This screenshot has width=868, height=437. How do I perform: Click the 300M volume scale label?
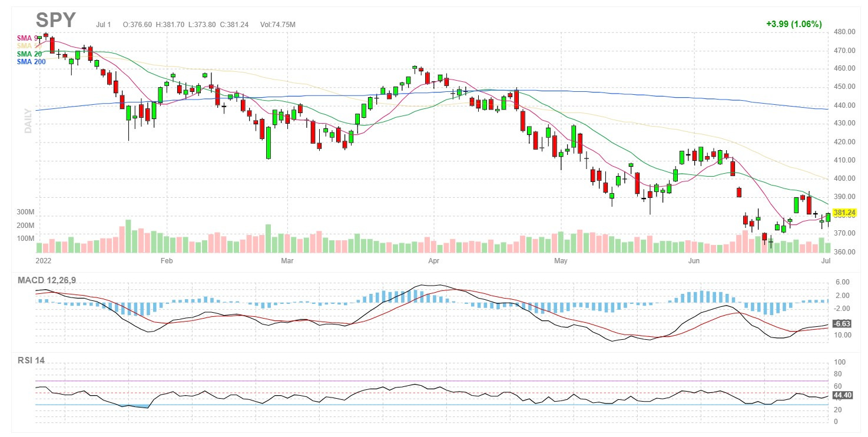[x=25, y=212]
